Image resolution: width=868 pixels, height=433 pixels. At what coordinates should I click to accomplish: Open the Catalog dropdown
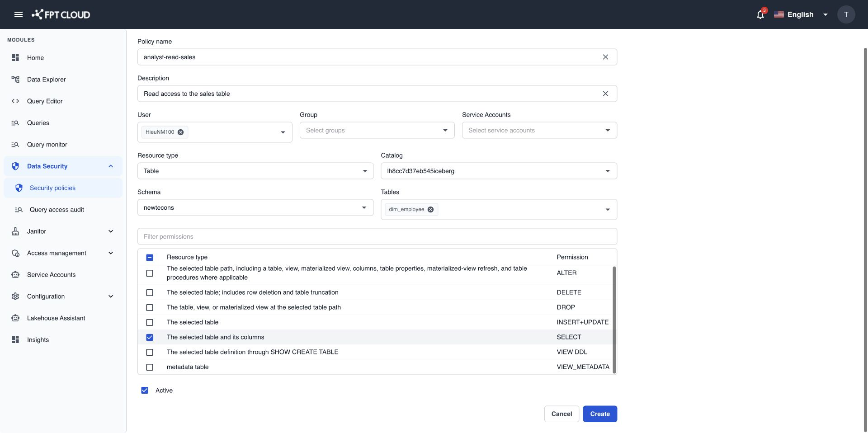tap(499, 171)
